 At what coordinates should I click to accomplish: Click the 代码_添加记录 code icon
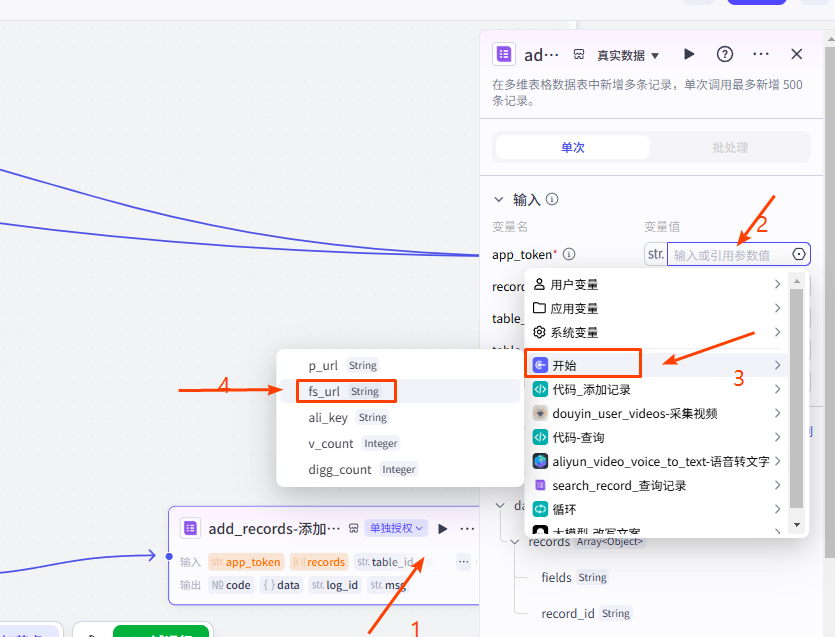(540, 389)
